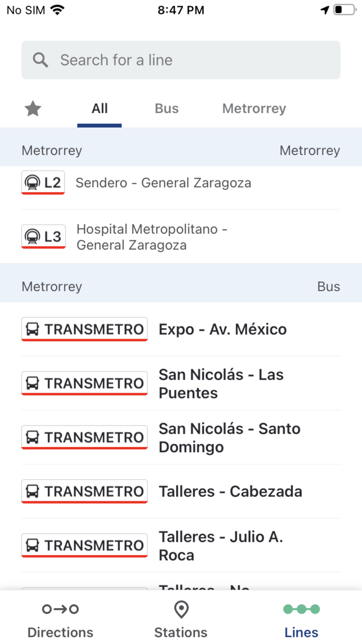Tap the search magnifier icon
The width and height of the screenshot is (362, 644).
coord(40,60)
